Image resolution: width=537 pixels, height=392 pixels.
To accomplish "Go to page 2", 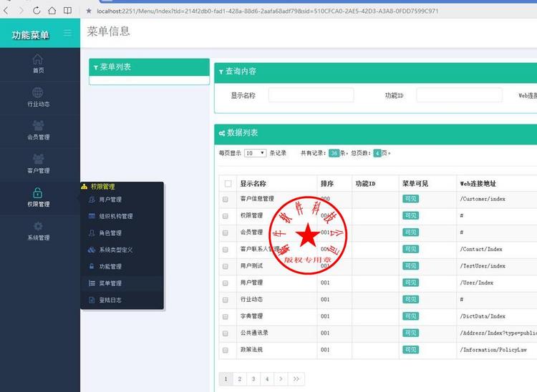I will 240,378.
